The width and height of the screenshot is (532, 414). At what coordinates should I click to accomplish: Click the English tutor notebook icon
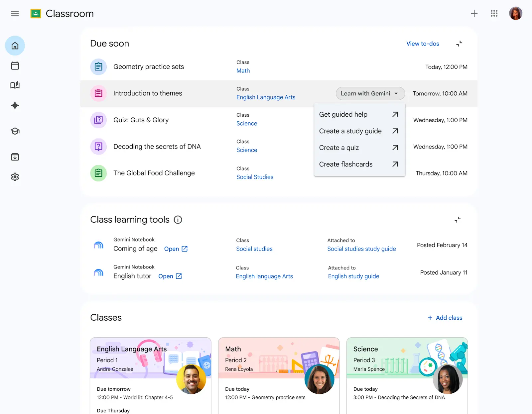coord(98,273)
